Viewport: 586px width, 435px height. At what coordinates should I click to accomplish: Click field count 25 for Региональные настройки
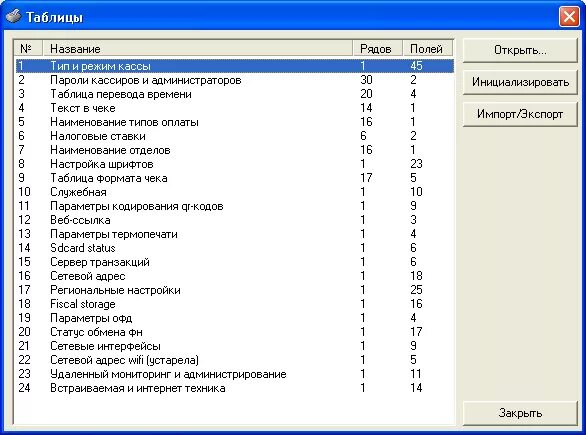pos(416,290)
